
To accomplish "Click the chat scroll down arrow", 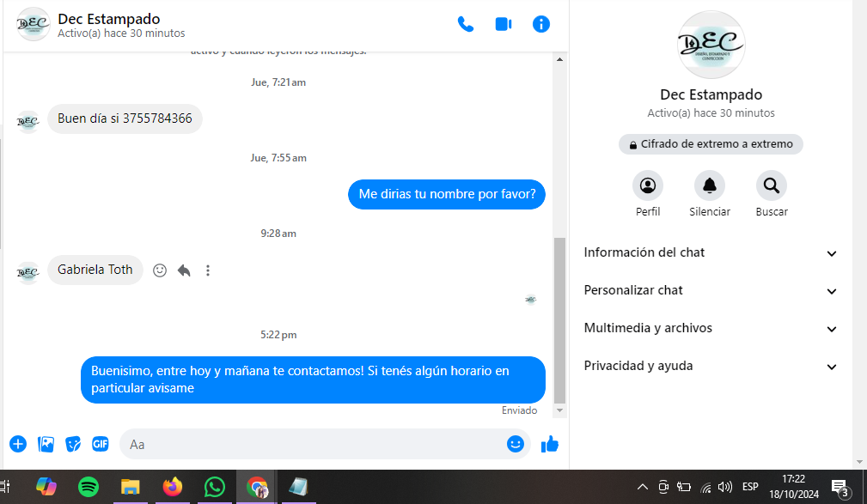I will click(559, 410).
